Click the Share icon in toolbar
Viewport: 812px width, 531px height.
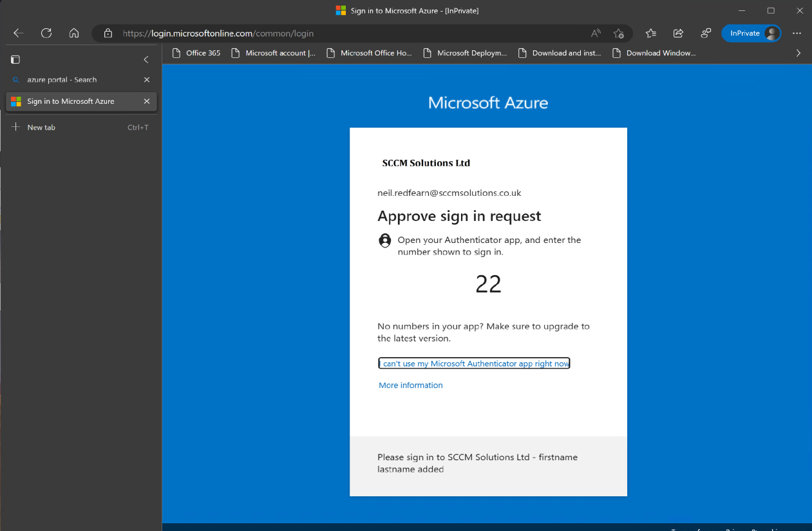[678, 34]
